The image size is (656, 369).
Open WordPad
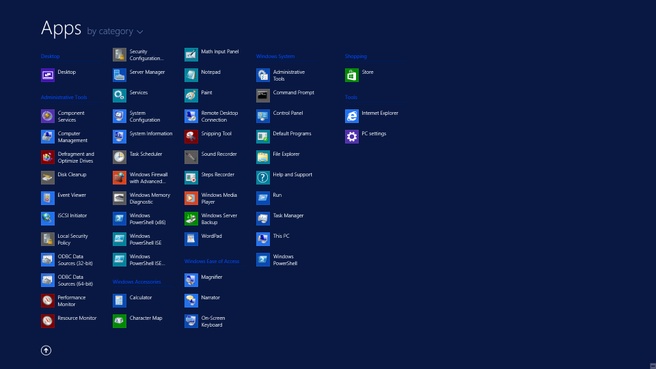click(204, 239)
